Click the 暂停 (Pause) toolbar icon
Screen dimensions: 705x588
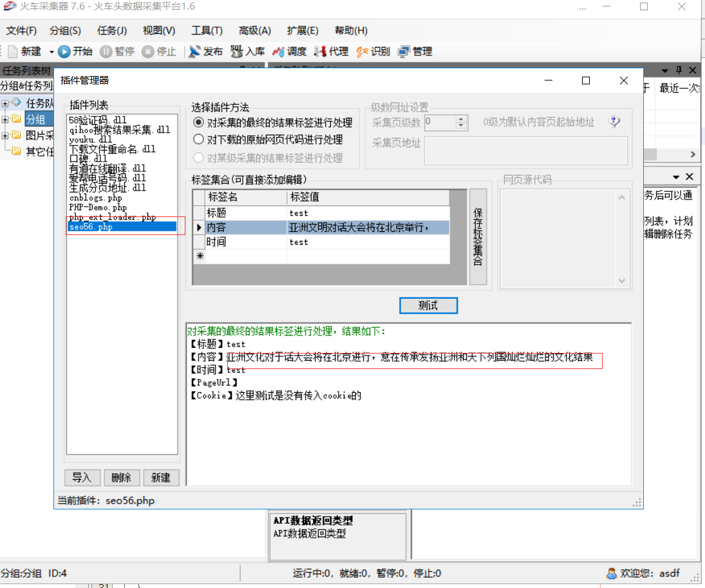(x=106, y=52)
